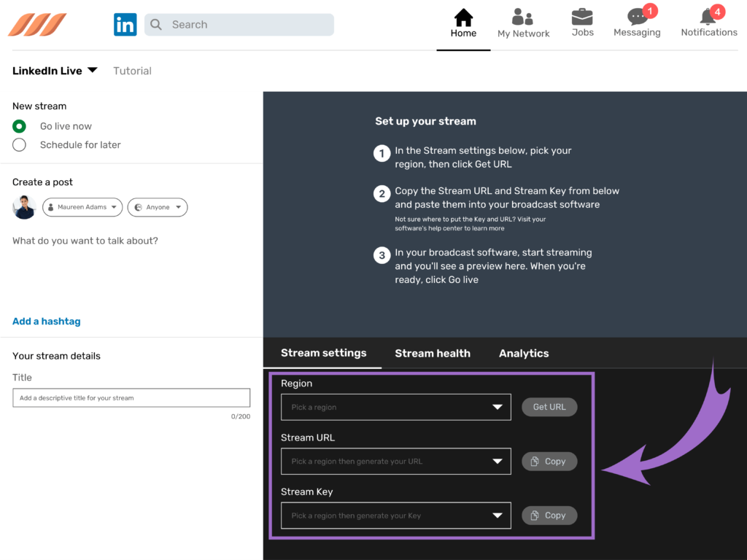The height and width of the screenshot is (560, 747).
Task: Open the Analytics tab
Action: pyautogui.click(x=523, y=353)
